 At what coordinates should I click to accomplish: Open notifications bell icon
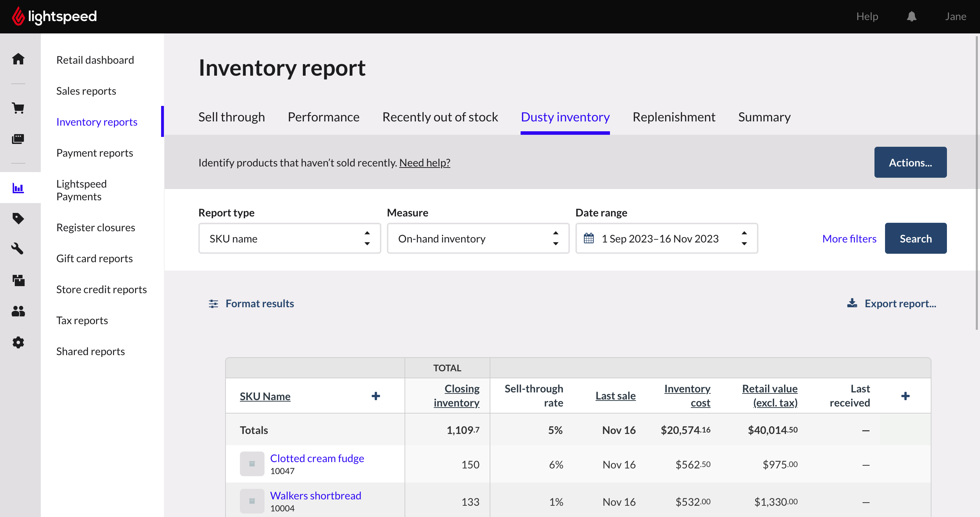pos(911,17)
